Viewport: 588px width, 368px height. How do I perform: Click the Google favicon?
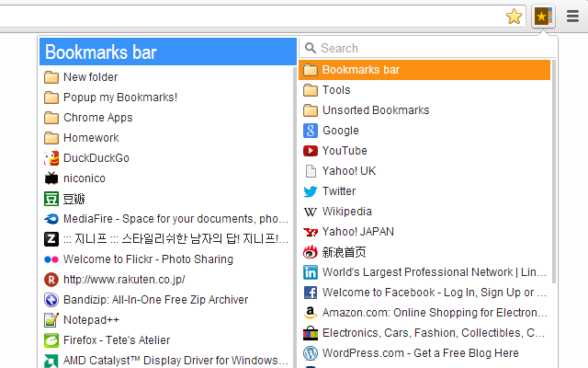[x=311, y=131]
